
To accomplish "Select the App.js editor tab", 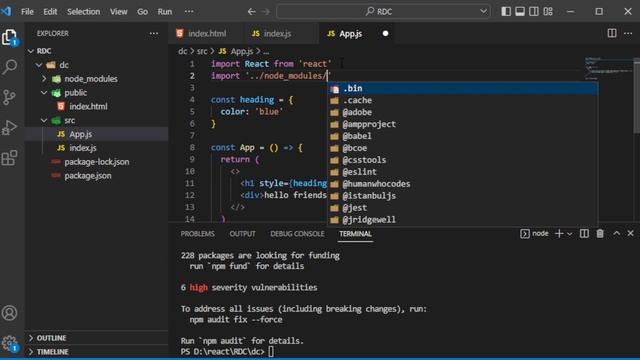I will click(356, 33).
